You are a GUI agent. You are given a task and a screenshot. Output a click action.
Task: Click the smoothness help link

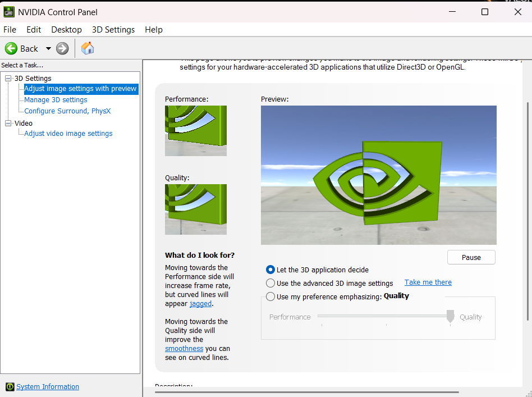click(x=184, y=349)
